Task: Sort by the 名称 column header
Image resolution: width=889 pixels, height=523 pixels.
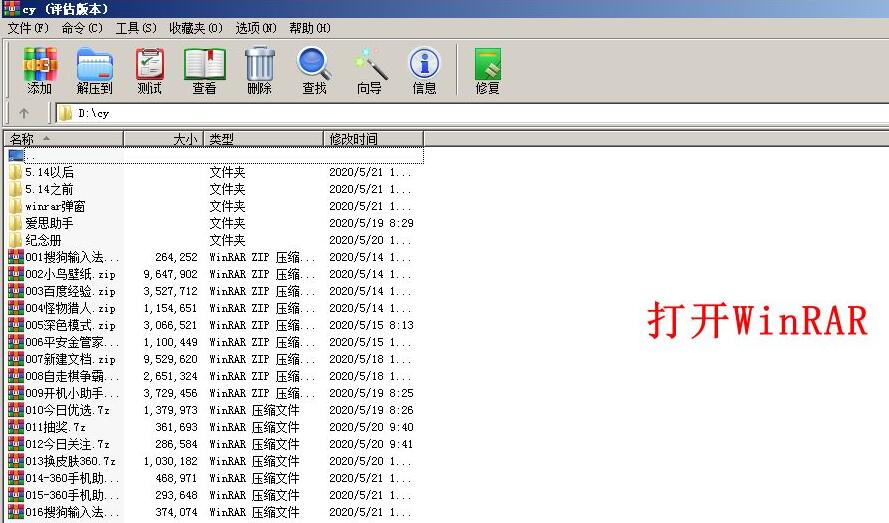Action: click(64, 138)
